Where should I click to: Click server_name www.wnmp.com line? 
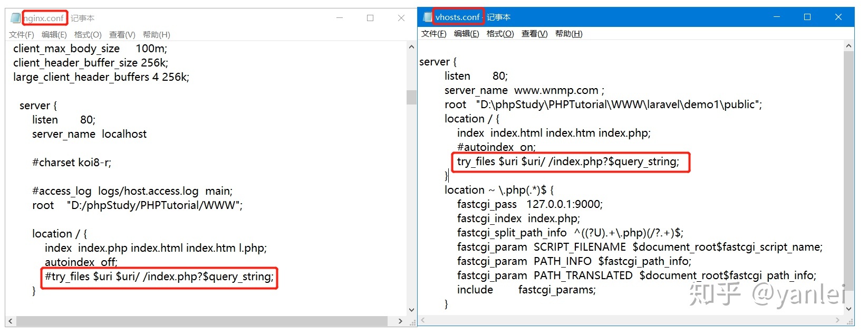click(524, 90)
